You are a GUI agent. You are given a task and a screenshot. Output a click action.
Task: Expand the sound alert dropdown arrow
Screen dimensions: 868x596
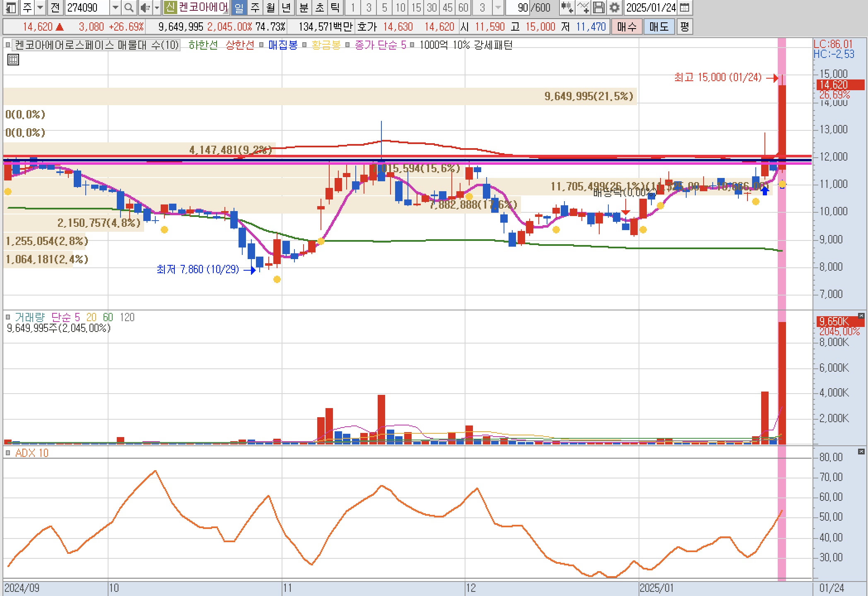[x=157, y=7]
